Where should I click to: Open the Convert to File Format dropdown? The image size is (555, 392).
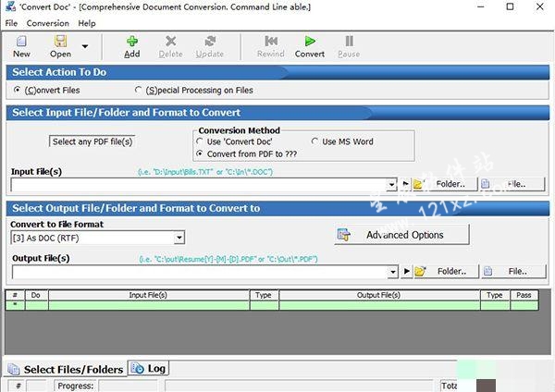(179, 238)
